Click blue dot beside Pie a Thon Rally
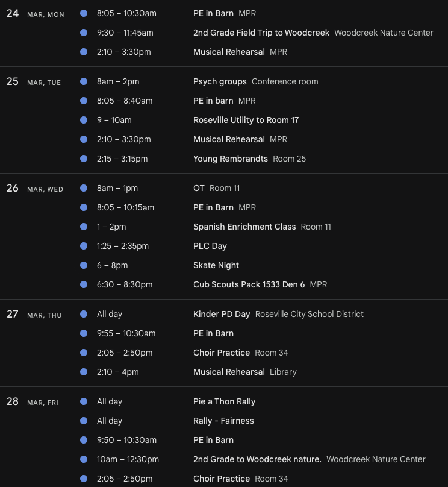Screen dimensions: 448x487 84,401
